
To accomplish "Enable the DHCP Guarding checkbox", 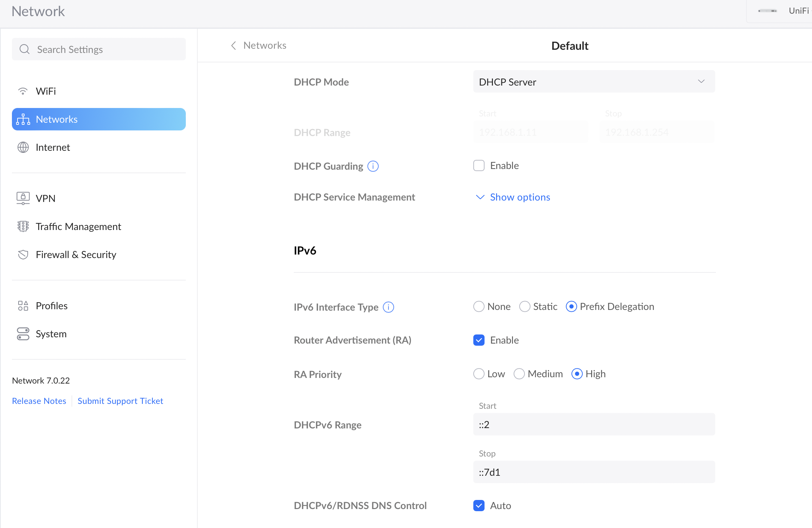I will 479,165.
